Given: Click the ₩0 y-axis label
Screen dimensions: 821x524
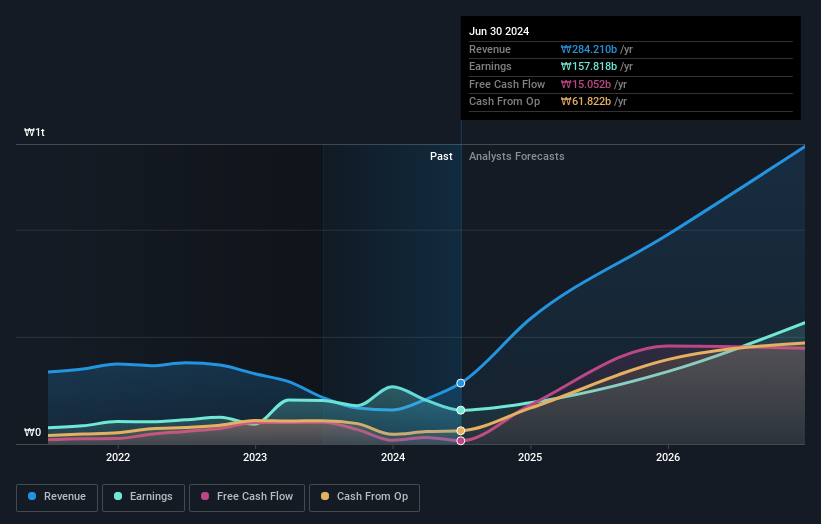Looking at the screenshot, I should click(x=32, y=432).
